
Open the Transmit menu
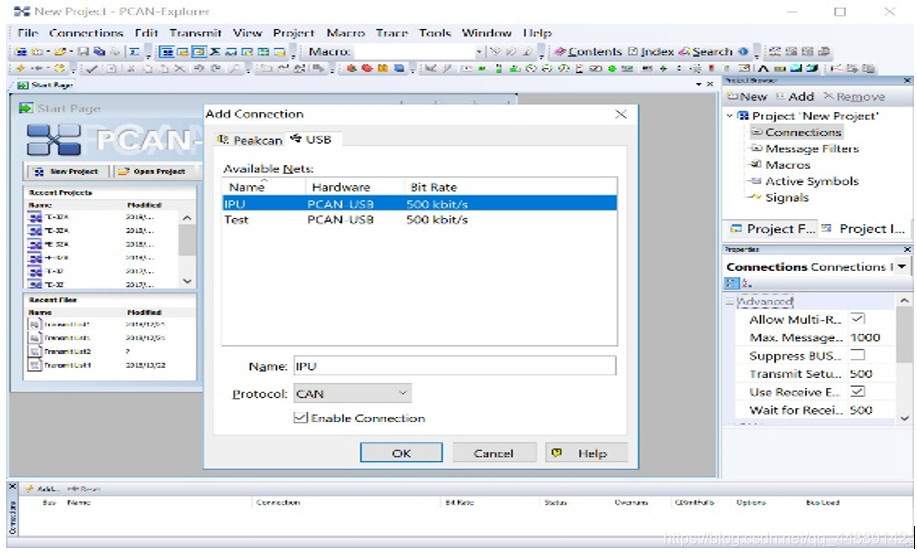[x=195, y=33]
